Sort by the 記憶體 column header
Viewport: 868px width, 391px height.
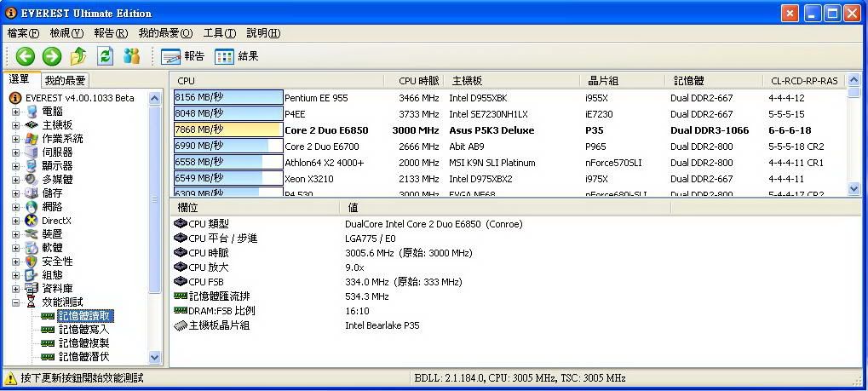click(x=714, y=81)
